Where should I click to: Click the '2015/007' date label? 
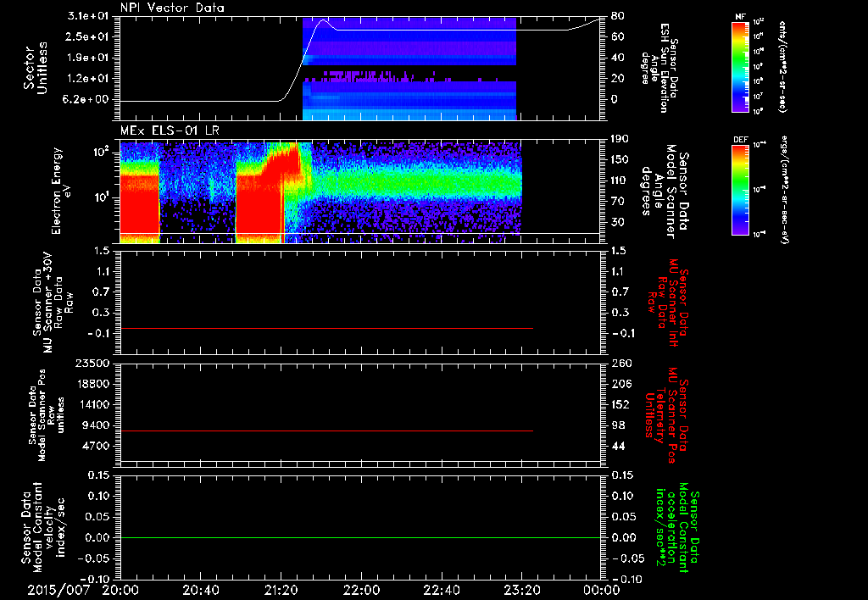(58, 590)
